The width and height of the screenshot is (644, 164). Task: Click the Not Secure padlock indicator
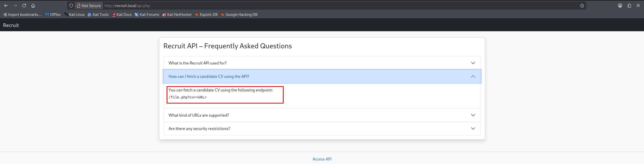(x=89, y=6)
